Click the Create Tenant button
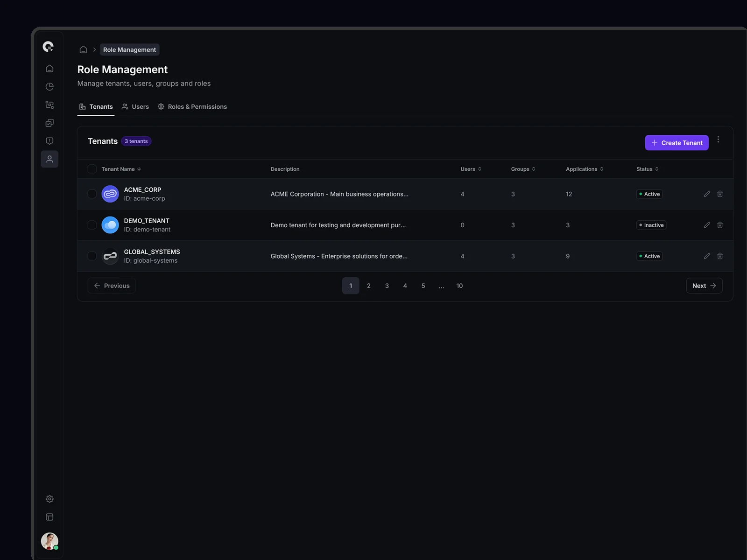The width and height of the screenshot is (747, 560). pos(677,143)
